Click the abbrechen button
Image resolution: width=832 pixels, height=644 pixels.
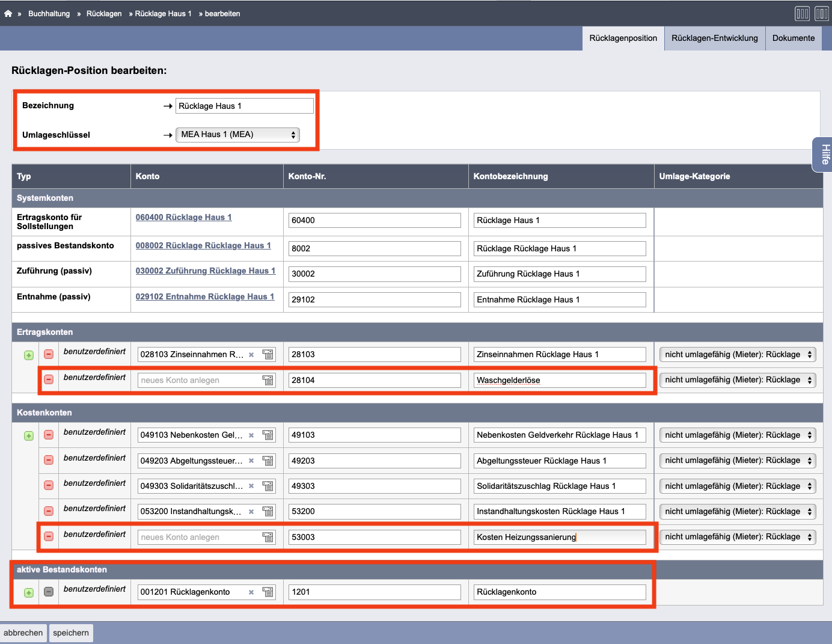tap(23, 633)
